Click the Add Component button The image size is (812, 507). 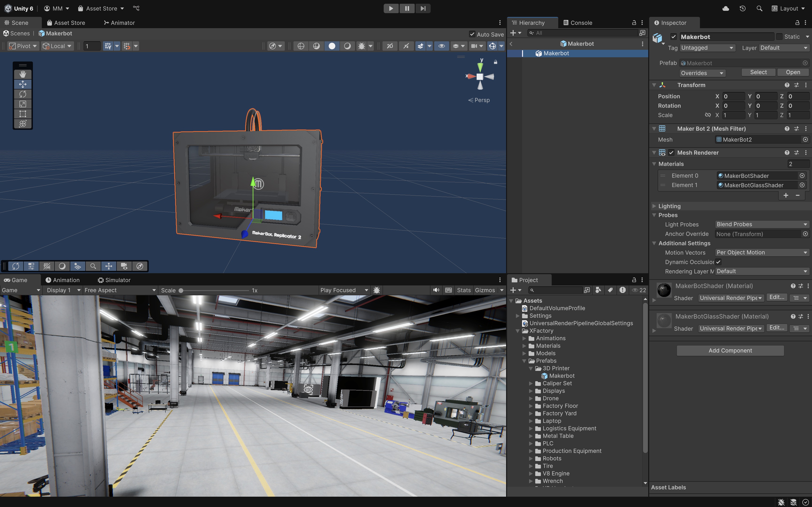(x=730, y=350)
